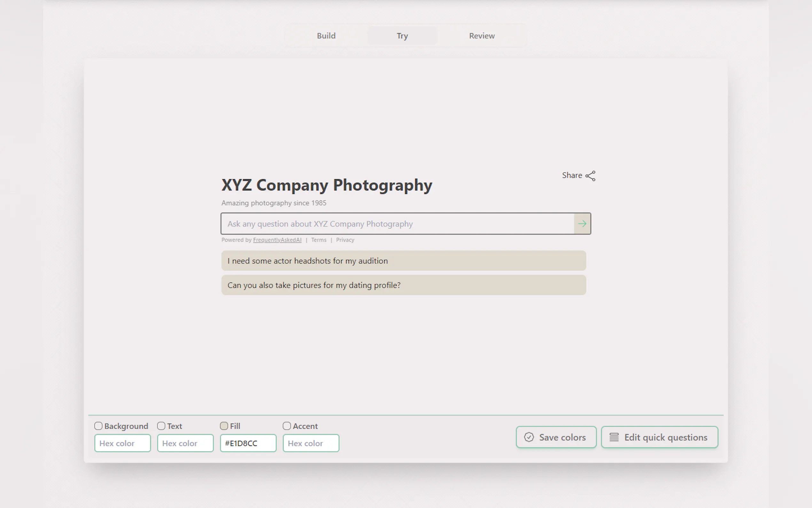Open the Terms link
The height and width of the screenshot is (508, 812).
(x=318, y=240)
